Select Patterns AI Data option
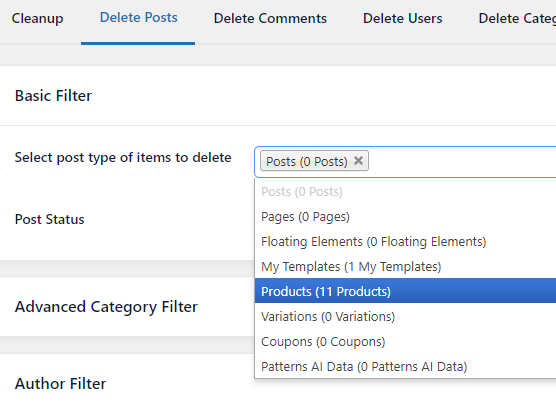This screenshot has height=402, width=556. [x=405, y=366]
